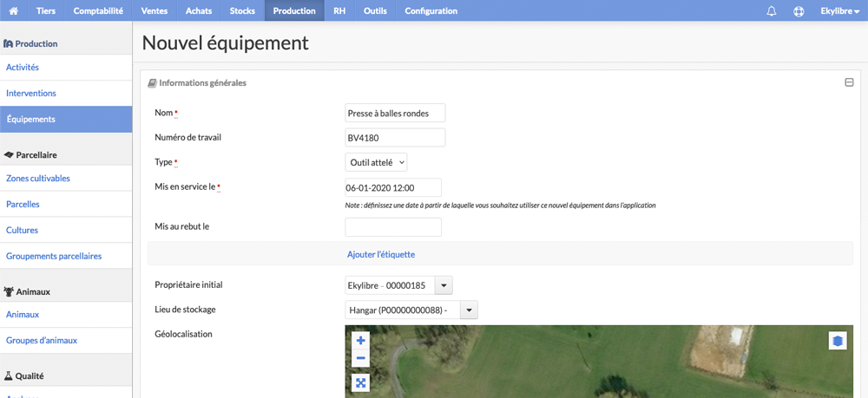
Task: Open the Tiers menu
Action: click(46, 11)
